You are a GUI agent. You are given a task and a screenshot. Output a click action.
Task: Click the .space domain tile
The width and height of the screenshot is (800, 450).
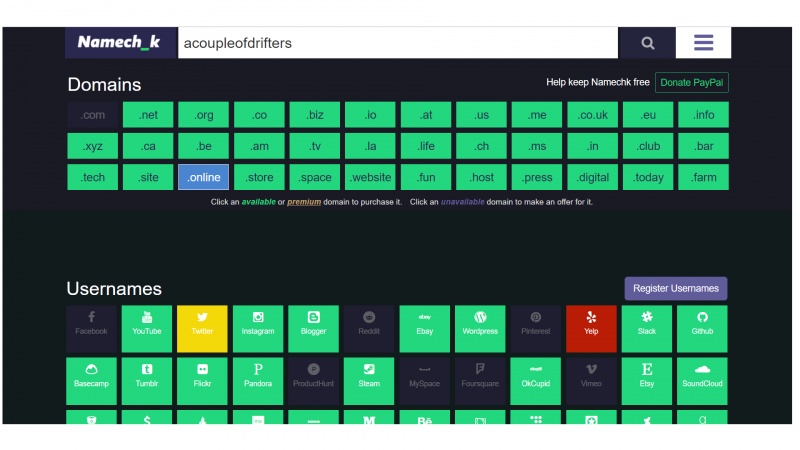coord(315,177)
